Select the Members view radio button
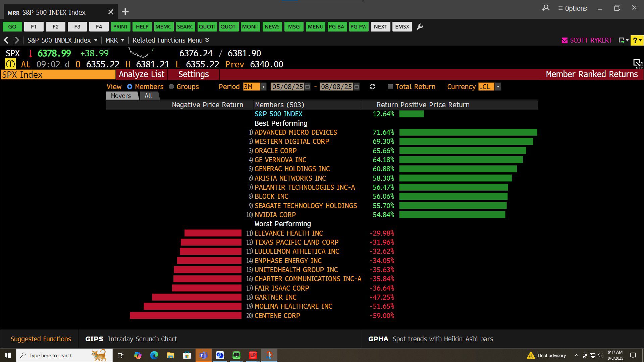Screen dimensions: 644x362 [x=130, y=87]
